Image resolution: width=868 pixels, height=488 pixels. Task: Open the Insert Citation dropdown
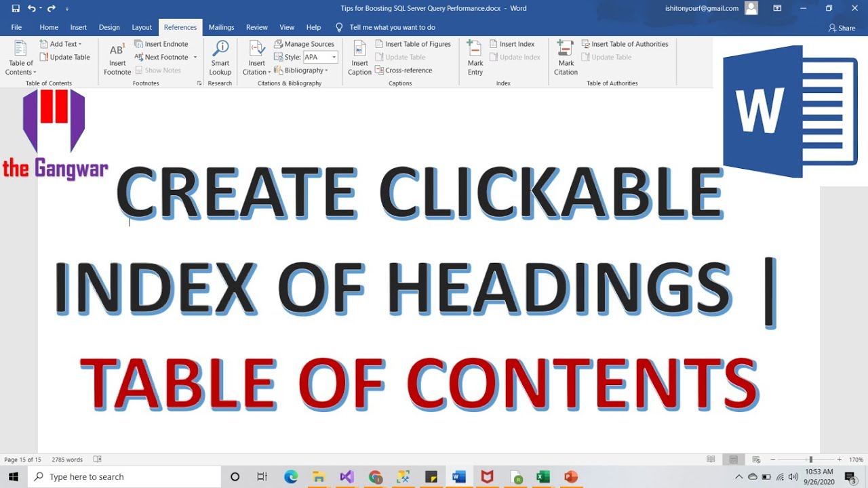click(257, 58)
